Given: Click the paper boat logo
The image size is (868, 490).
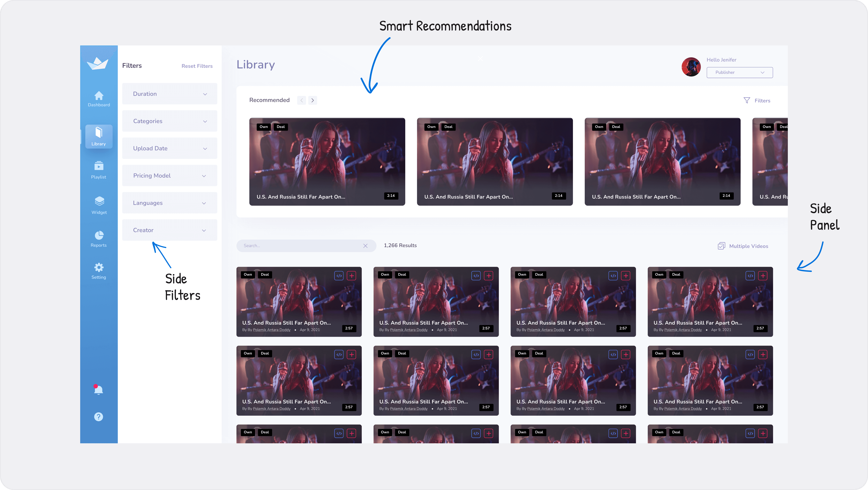Looking at the screenshot, I should point(97,63).
